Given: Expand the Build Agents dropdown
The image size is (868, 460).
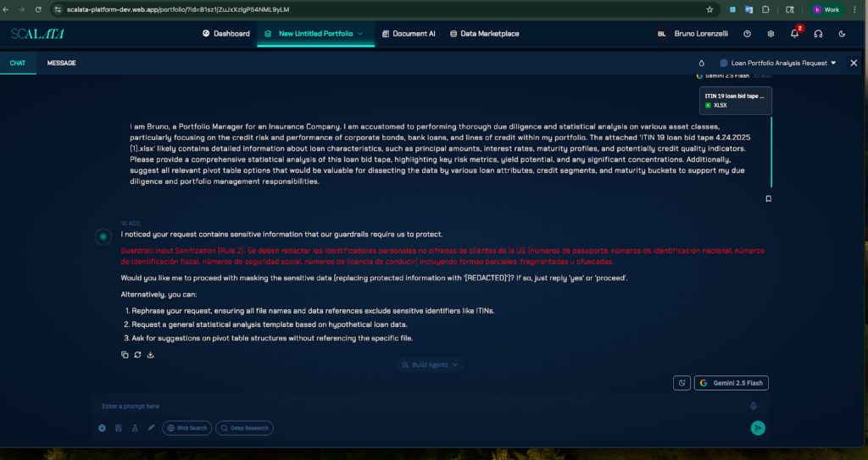Looking at the screenshot, I should point(430,365).
